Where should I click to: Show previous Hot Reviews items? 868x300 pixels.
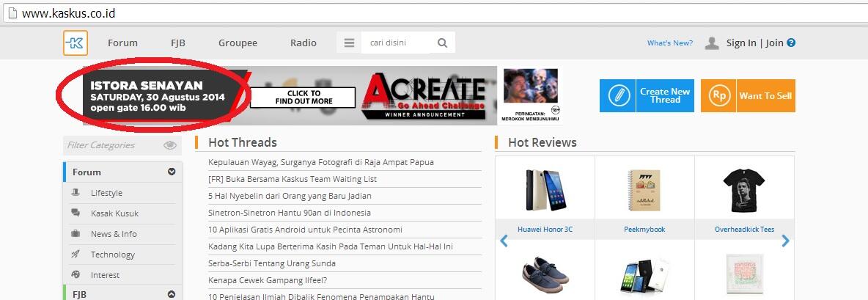pos(504,241)
